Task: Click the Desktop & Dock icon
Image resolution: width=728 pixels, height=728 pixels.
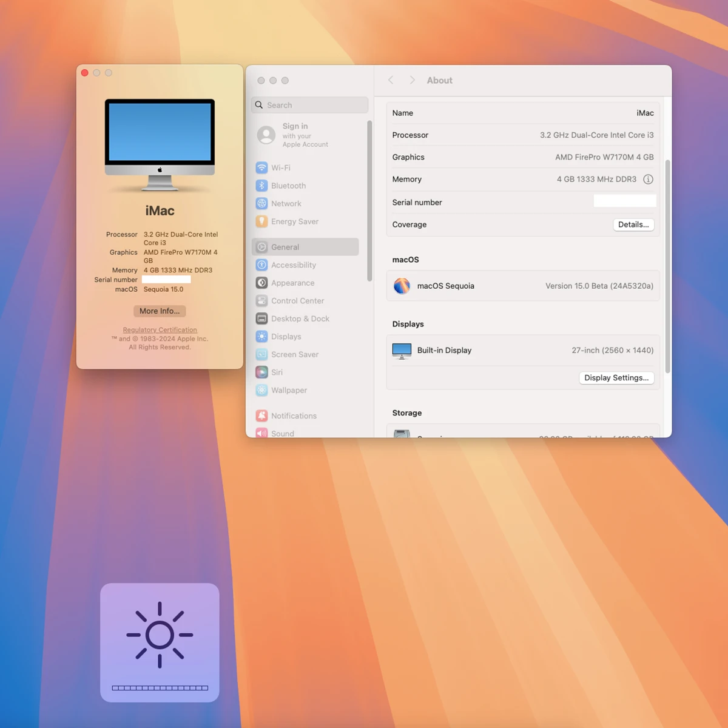Action: 261,318
